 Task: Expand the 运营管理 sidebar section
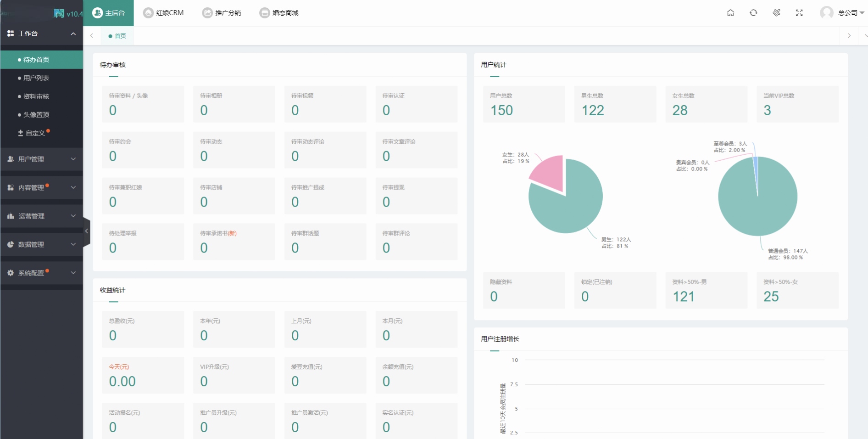point(41,216)
